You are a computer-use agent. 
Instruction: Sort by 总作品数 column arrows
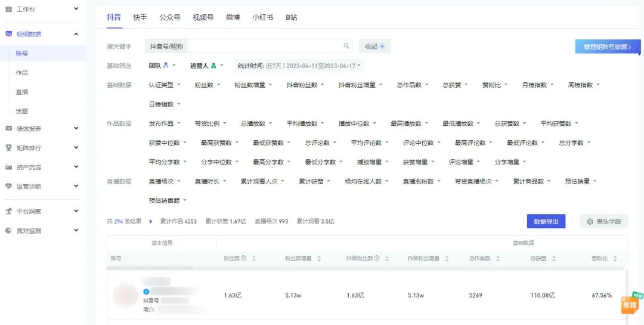[498, 259]
